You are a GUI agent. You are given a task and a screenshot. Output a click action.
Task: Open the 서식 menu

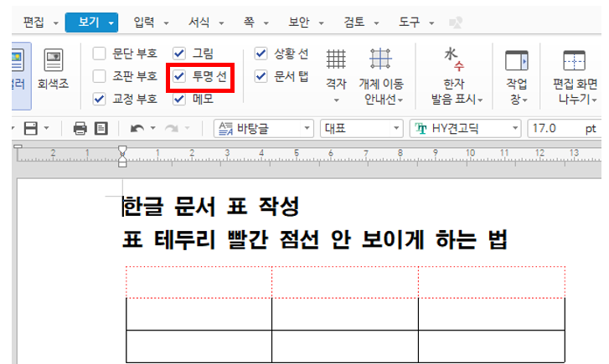coord(199,23)
